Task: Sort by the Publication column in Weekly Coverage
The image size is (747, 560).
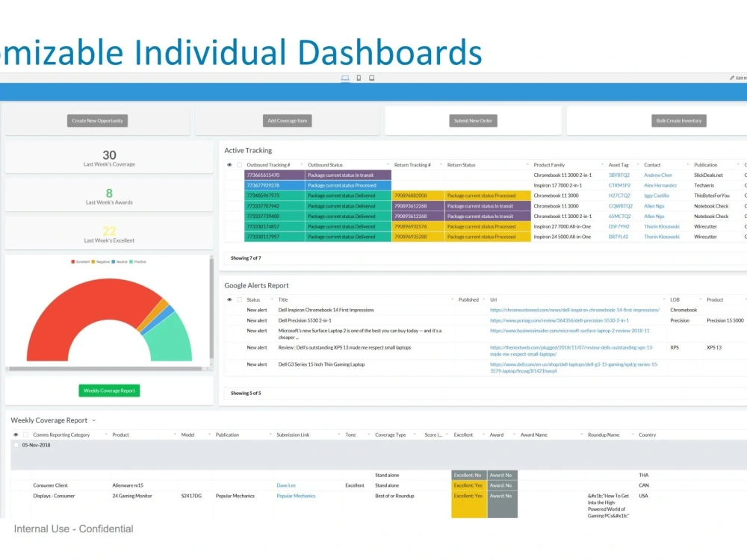Action: pyautogui.click(x=227, y=435)
